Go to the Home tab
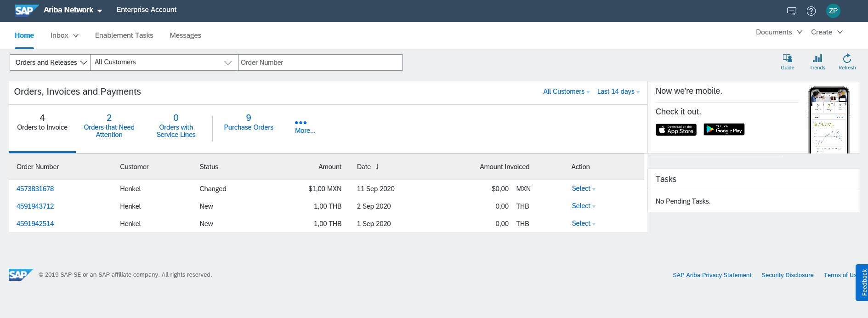The width and height of the screenshot is (868, 318). coord(24,35)
